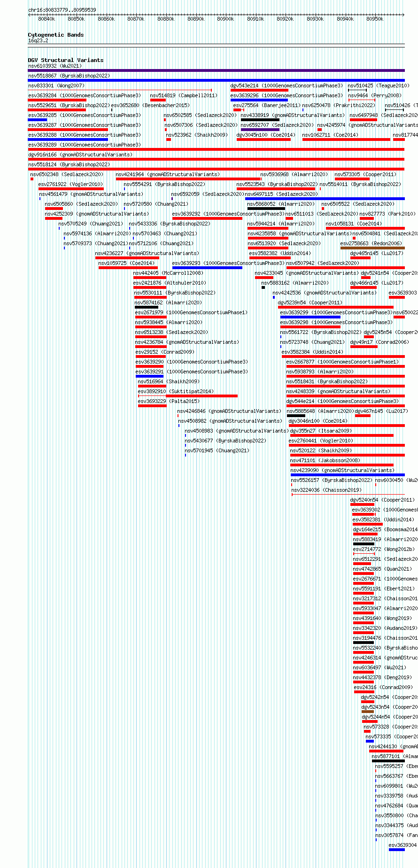Click esv3693229 (Palta2015) label
Image resolution: width=418 pixels, height=868 pixels.
(x=169, y=401)
